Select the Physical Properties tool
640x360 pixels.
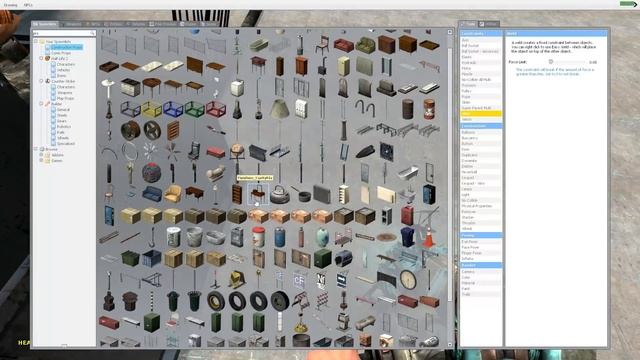[481, 206]
